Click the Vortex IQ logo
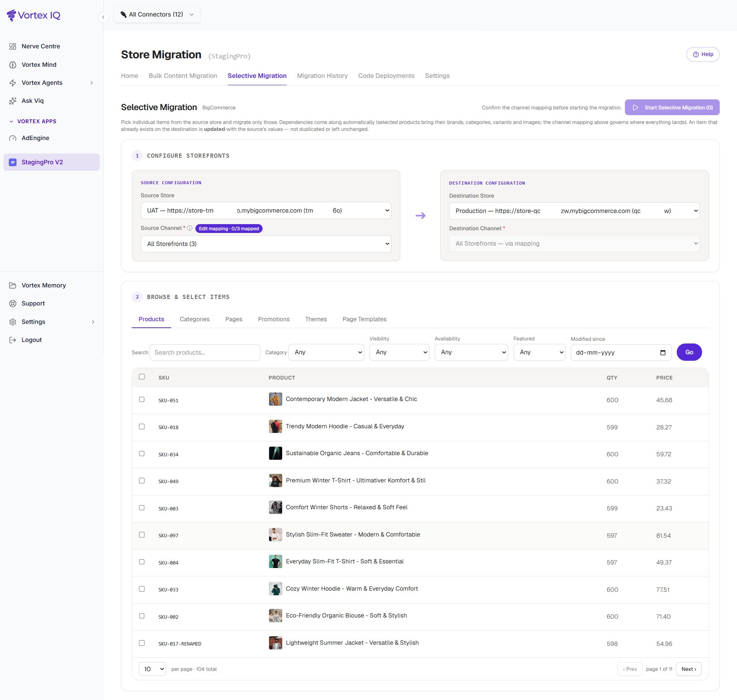737x700 pixels. tap(34, 15)
